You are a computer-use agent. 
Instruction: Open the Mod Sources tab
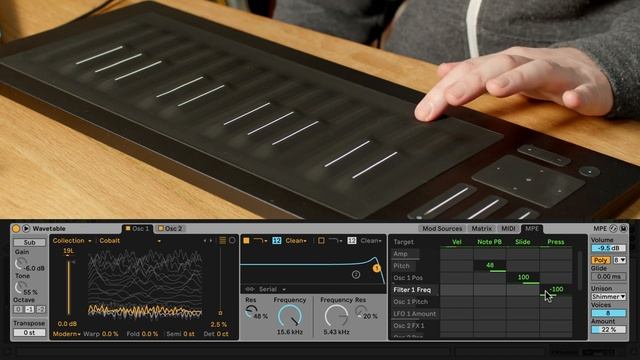(442, 229)
